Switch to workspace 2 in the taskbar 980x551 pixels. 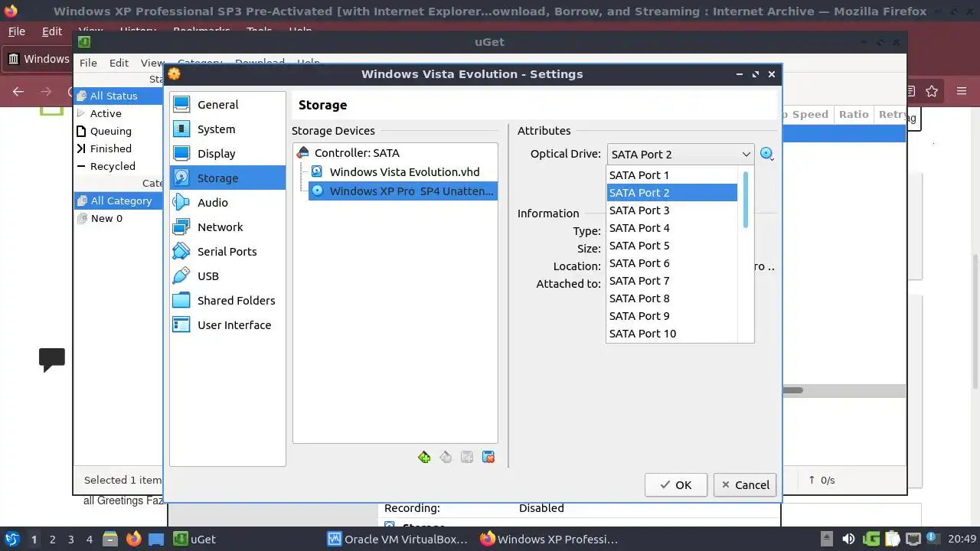(x=52, y=540)
